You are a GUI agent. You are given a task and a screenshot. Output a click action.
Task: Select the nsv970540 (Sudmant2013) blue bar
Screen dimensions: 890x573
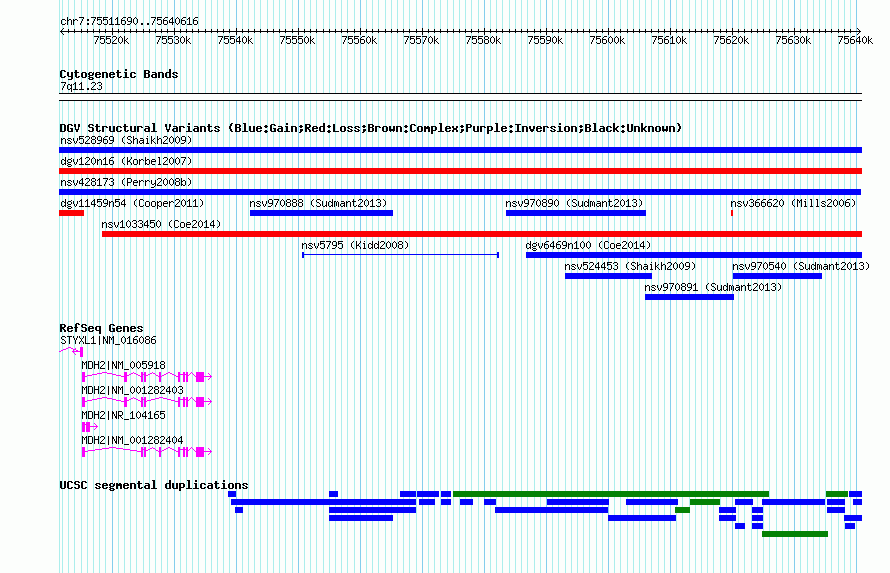pos(777,276)
